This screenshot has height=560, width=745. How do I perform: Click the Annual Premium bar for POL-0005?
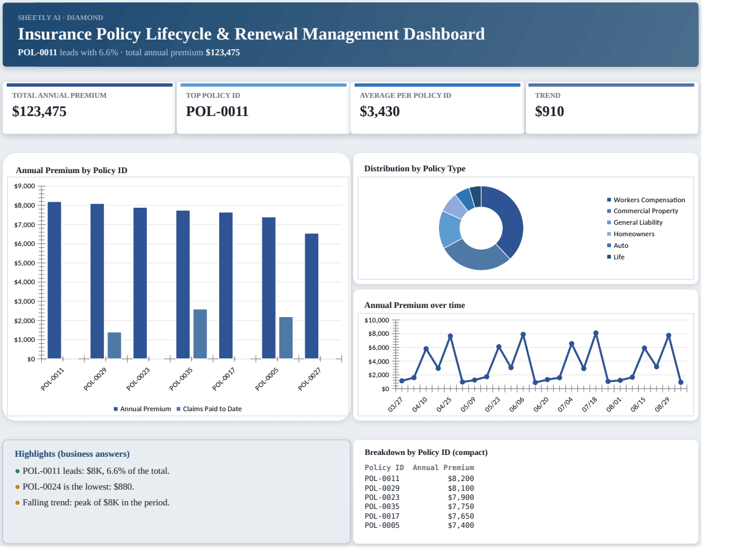(x=269, y=288)
